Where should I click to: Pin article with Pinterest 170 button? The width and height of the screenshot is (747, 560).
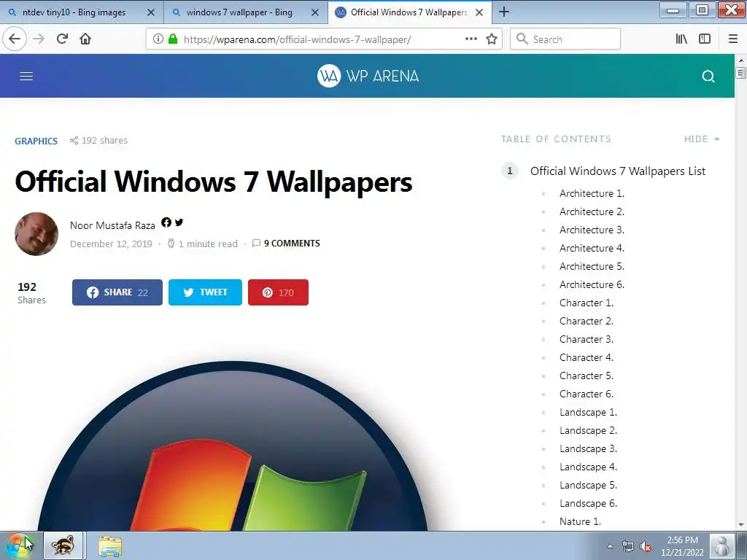point(278,292)
